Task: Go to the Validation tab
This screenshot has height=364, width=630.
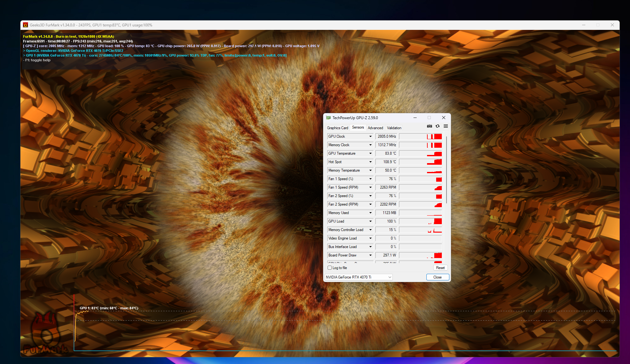Action: (x=394, y=128)
